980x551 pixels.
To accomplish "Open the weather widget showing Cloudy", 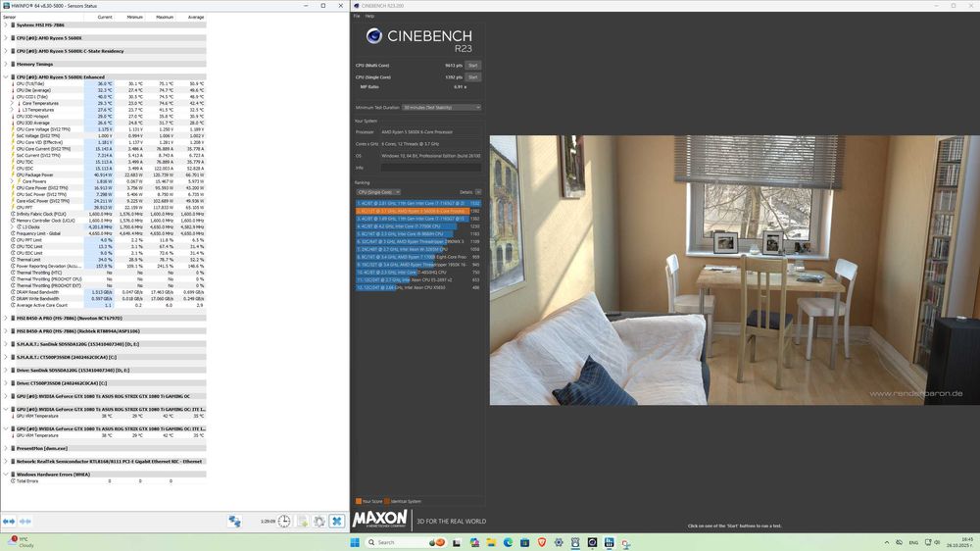I will click(x=20, y=541).
